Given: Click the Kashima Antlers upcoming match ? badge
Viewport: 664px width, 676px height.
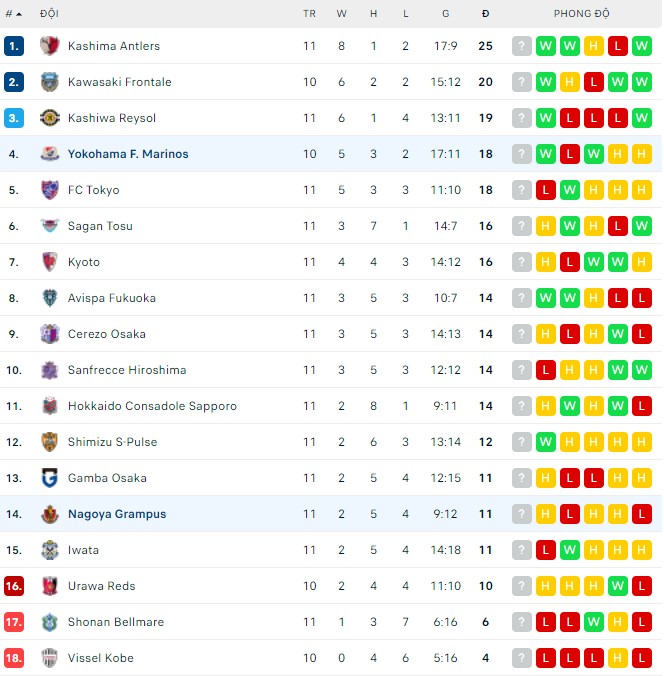Looking at the screenshot, I should point(521,46).
